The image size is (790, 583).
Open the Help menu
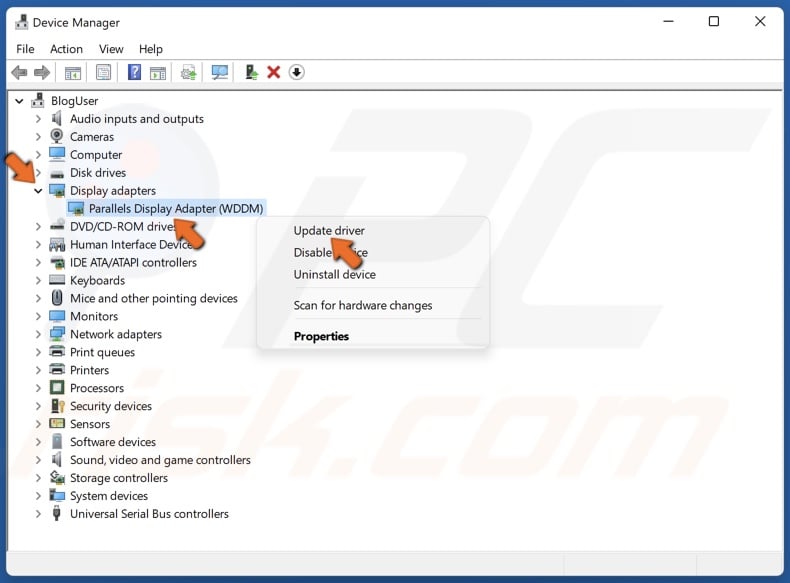[x=151, y=49]
